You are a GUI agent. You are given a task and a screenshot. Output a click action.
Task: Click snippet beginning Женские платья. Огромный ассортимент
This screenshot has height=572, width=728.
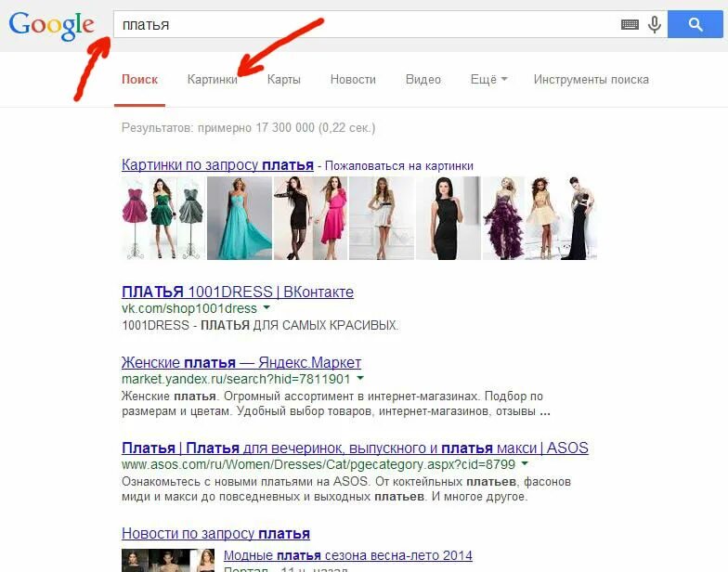tap(336, 403)
